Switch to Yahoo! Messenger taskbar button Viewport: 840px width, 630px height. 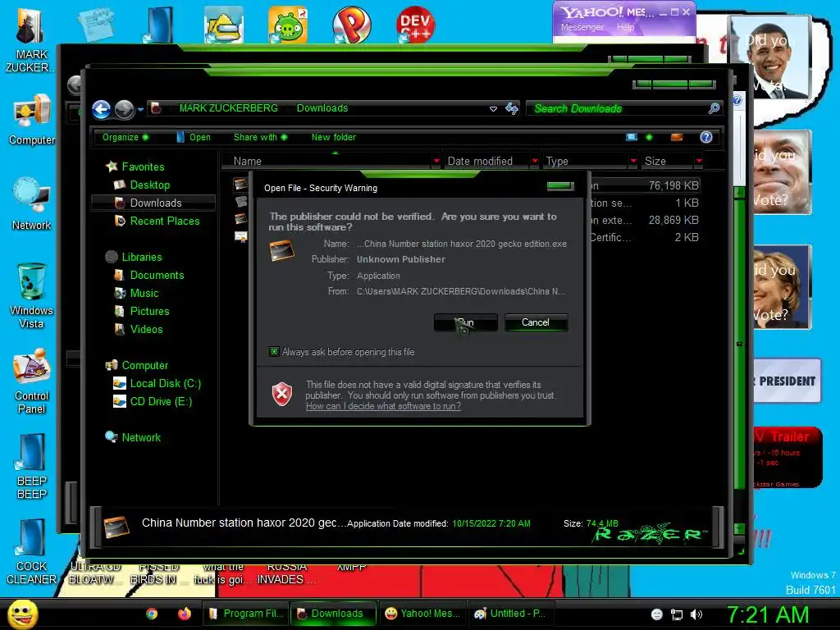coord(422,614)
